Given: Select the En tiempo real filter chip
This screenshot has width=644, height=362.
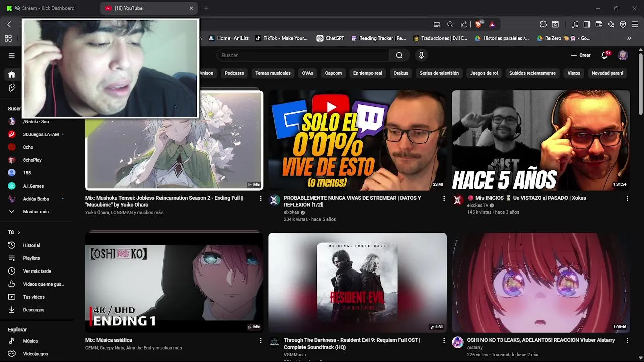Looking at the screenshot, I should click(367, 73).
